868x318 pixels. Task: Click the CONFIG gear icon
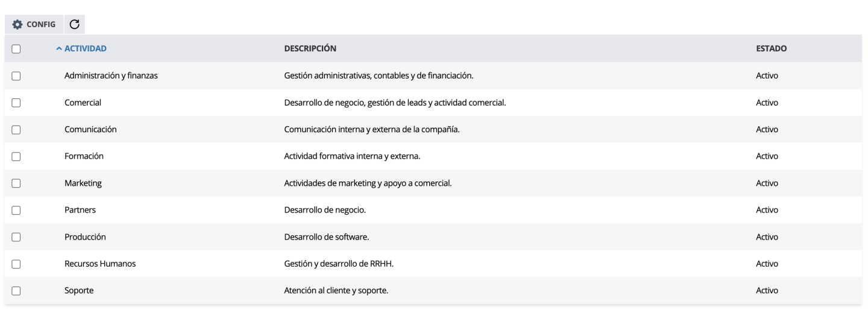(x=17, y=25)
